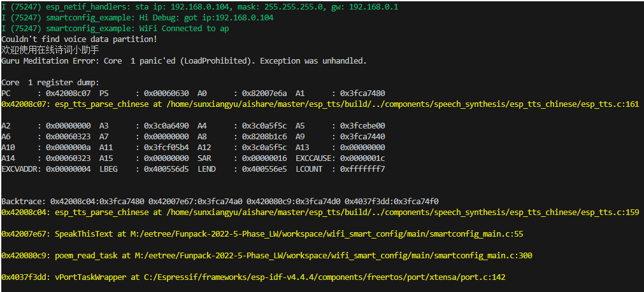The image size is (644, 292).
Task: Click the 'Couldn't find voice data partition!' message
Action: click(x=79, y=39)
